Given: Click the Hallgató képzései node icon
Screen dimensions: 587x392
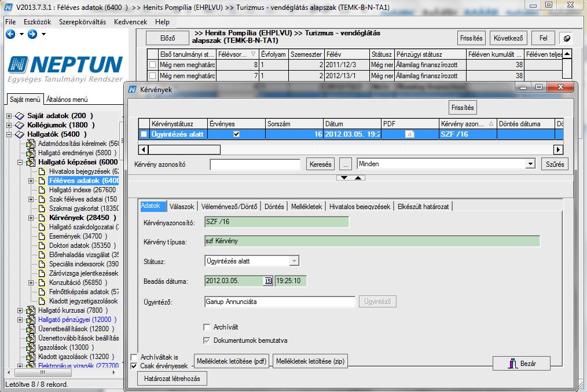Looking at the screenshot, I should pos(31,162).
